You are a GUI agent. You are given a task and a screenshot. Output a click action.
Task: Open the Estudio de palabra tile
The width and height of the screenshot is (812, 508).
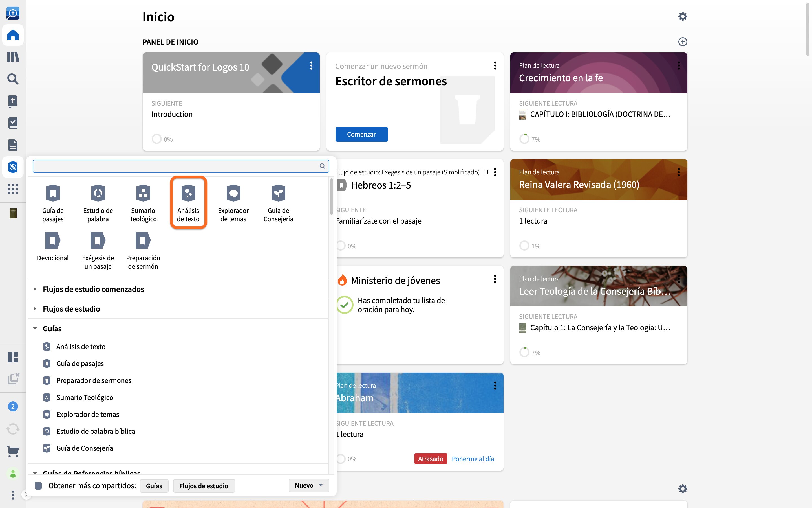pos(98,203)
